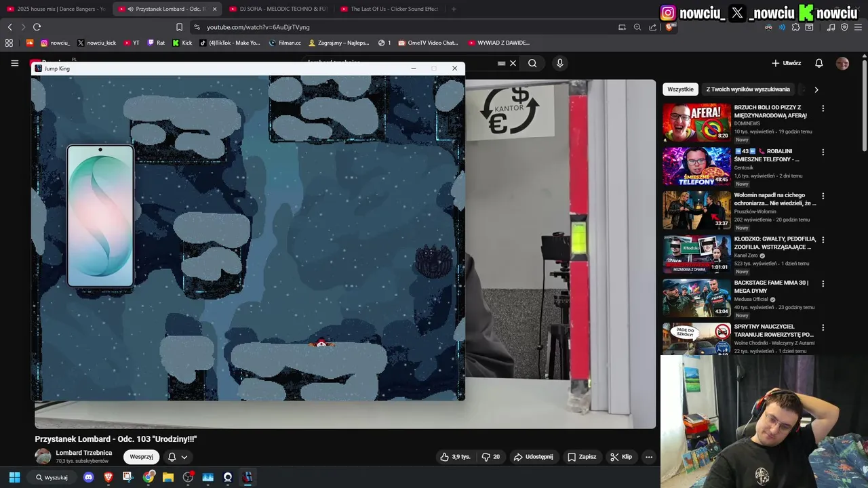Open more actions for BACKSTAGE FAME MMA video
Image resolution: width=868 pixels, height=488 pixels.
point(823,283)
